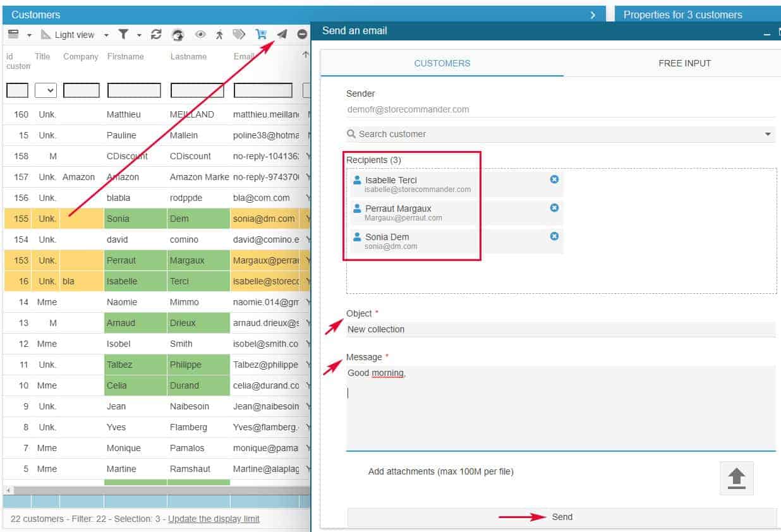This screenshot has height=532, width=781.
Task: Click the paper plane send email icon
Action: coord(282,35)
